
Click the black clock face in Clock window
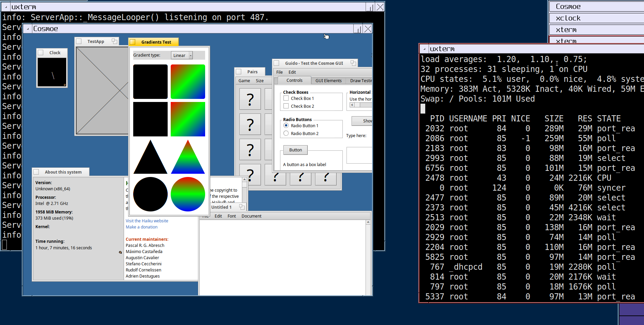pos(52,72)
